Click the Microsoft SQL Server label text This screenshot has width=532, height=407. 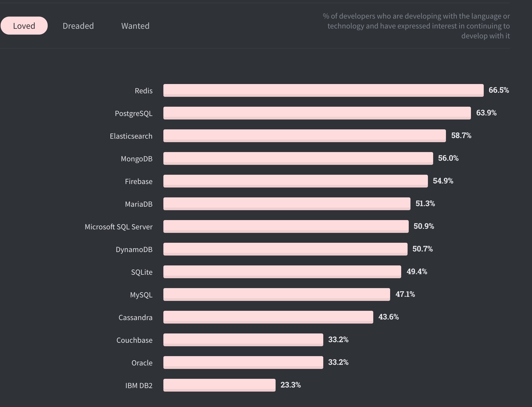click(118, 227)
